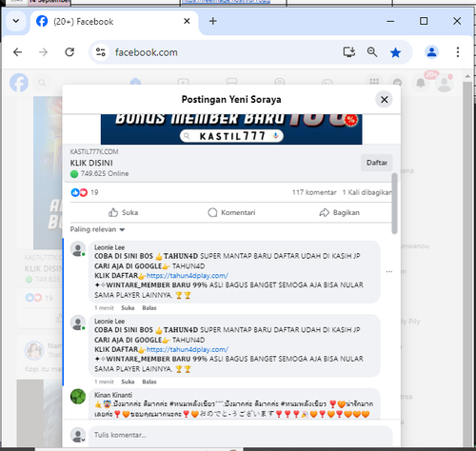Viewport: 476px width, 451px height.
Task: Open a new browser tab
Action: pos(213,21)
